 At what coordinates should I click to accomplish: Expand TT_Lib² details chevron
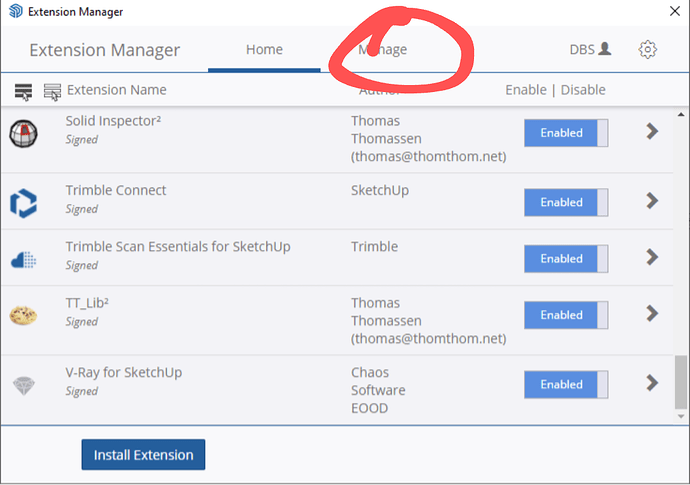pos(652,313)
